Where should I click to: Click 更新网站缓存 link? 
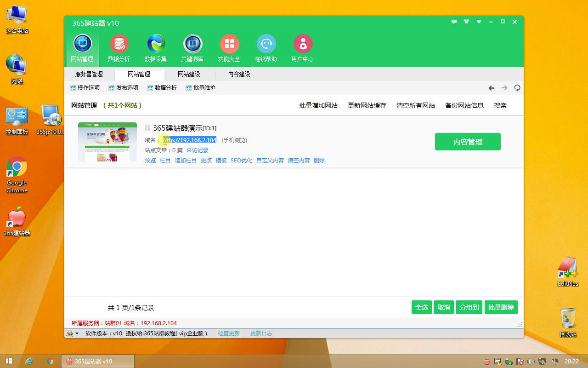click(367, 105)
